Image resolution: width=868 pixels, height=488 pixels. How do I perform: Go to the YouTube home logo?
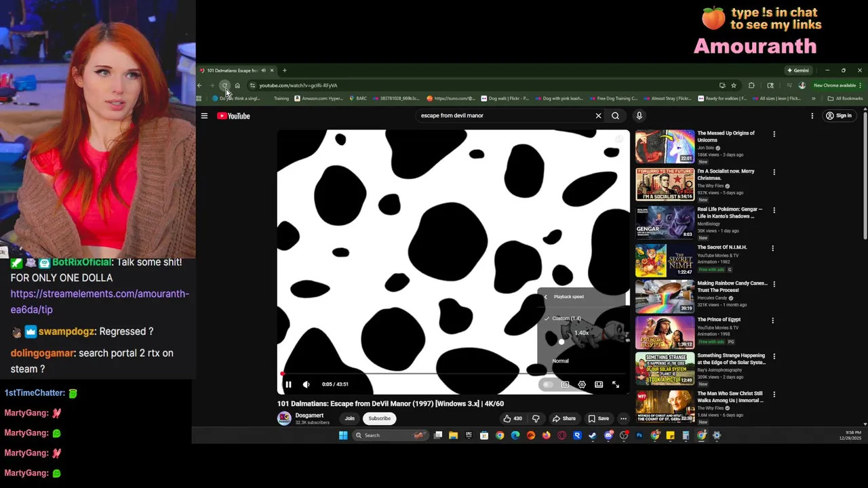point(234,116)
